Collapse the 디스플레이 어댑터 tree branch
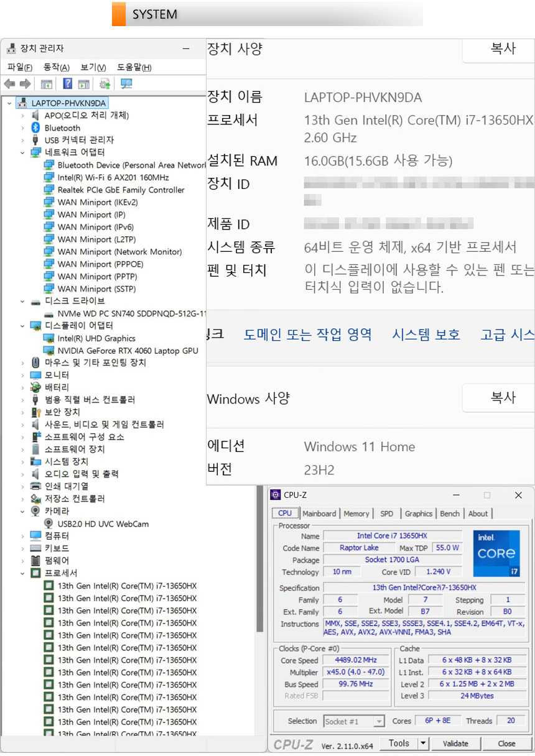 tap(23, 326)
